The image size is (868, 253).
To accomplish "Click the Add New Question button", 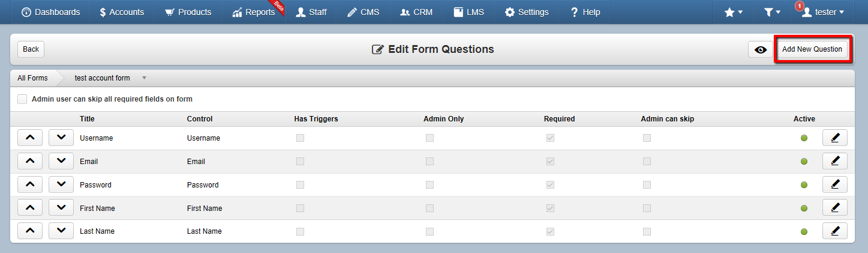I will [x=812, y=49].
